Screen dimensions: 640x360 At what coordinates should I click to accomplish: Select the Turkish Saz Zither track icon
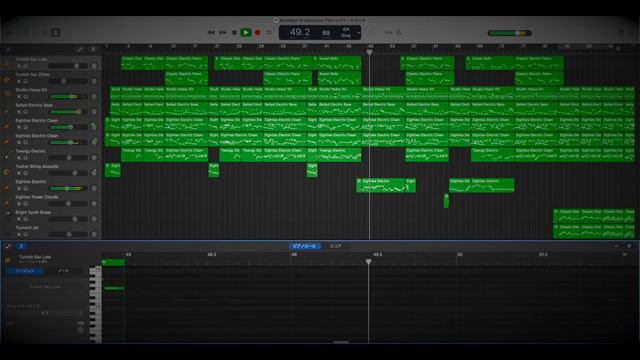7,78
